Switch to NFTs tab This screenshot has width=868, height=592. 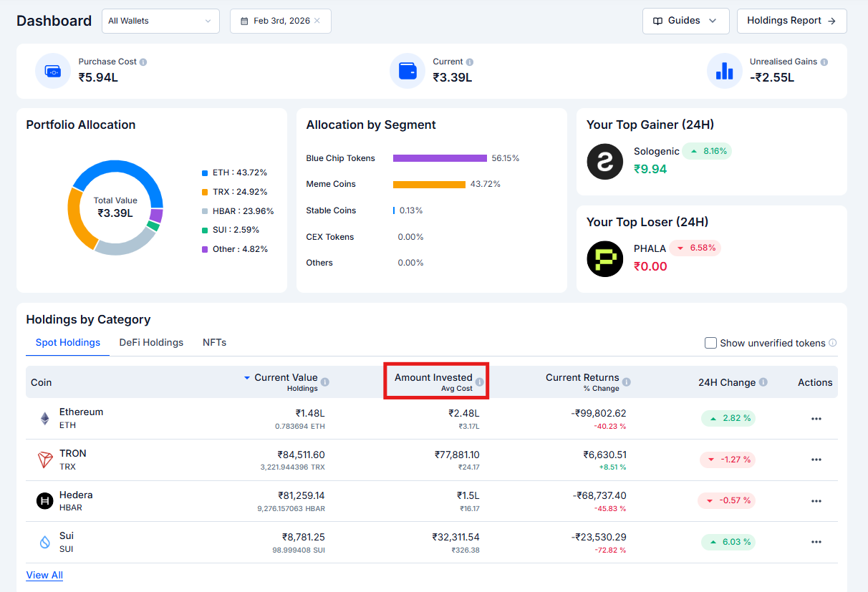(x=214, y=343)
